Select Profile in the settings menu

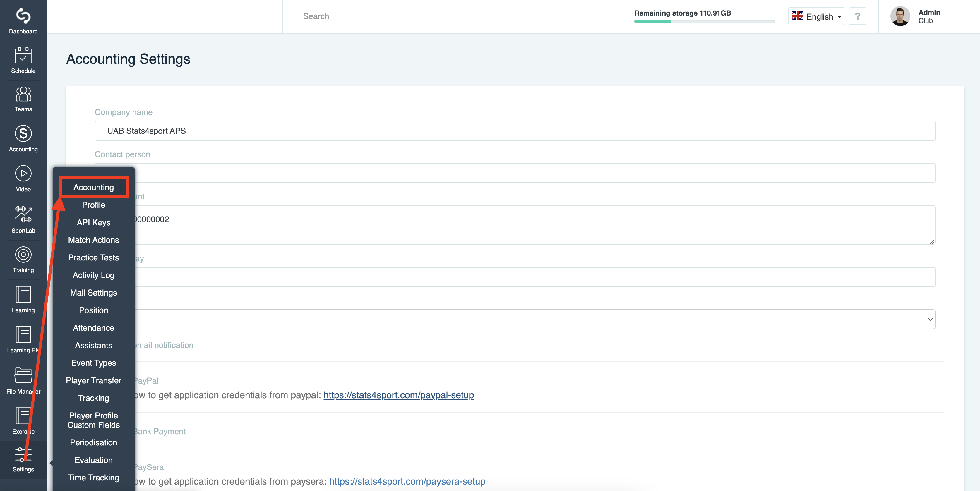pos(94,205)
